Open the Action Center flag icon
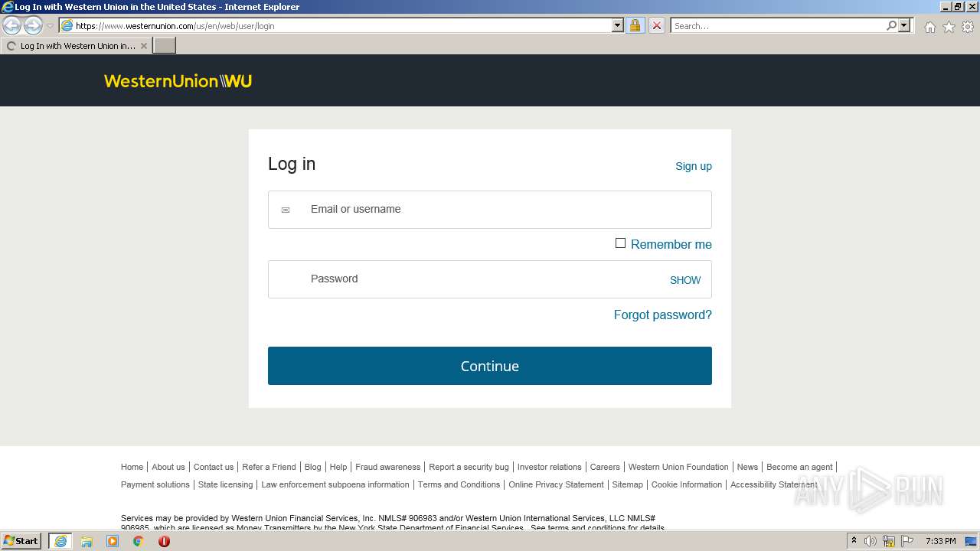Screen dimensions: 980x551 (x=907, y=541)
